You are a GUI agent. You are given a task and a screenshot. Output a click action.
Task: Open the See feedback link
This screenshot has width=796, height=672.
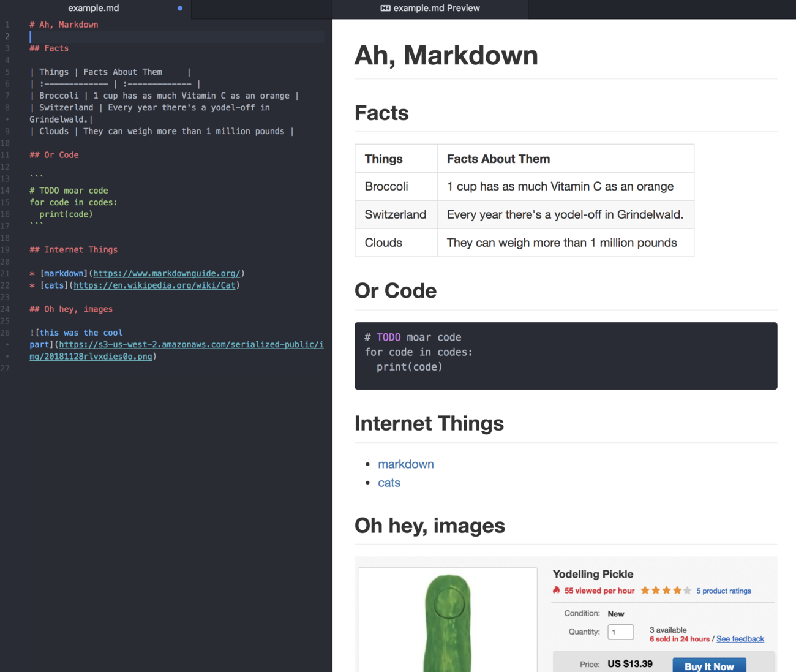click(x=740, y=639)
